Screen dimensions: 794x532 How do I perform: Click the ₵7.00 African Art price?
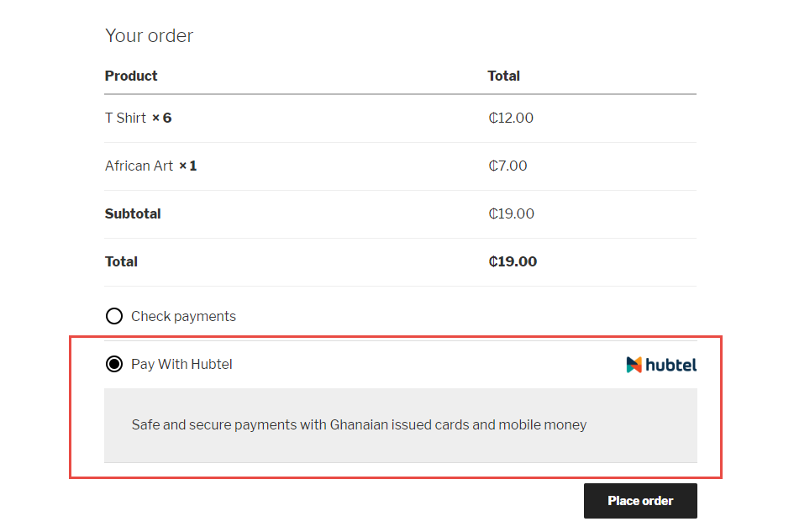point(507,166)
